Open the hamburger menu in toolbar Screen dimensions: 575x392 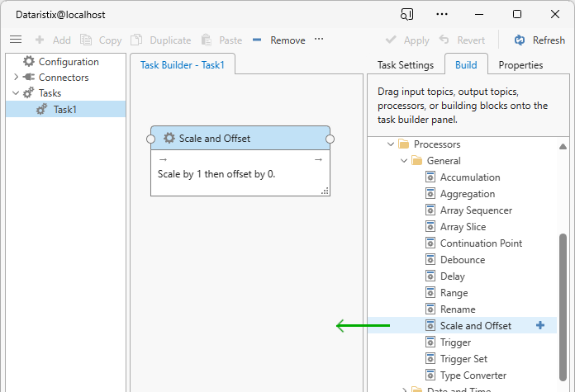(x=16, y=40)
